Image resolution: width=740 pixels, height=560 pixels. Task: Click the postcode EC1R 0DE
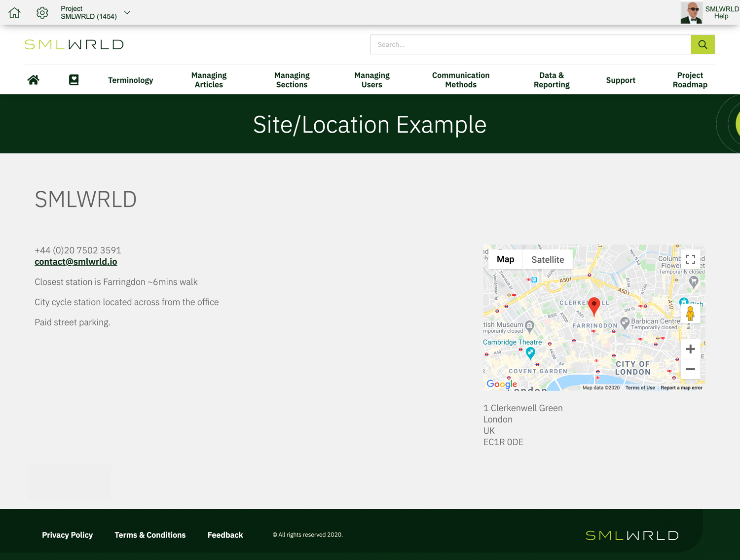coord(503,442)
